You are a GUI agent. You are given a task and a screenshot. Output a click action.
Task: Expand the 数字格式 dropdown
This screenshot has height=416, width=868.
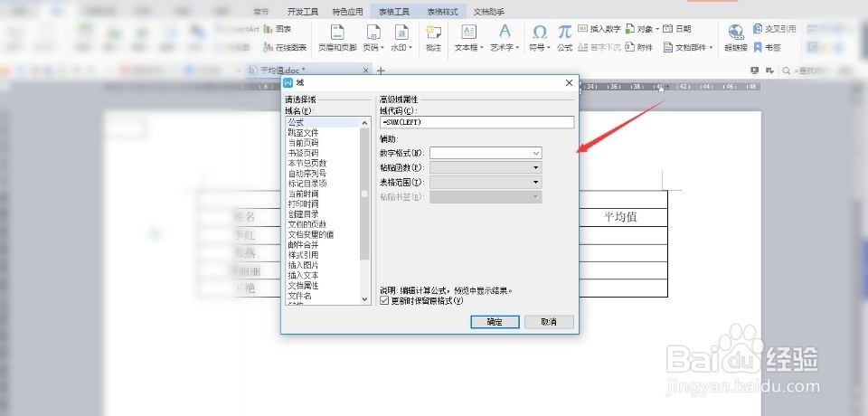point(536,152)
